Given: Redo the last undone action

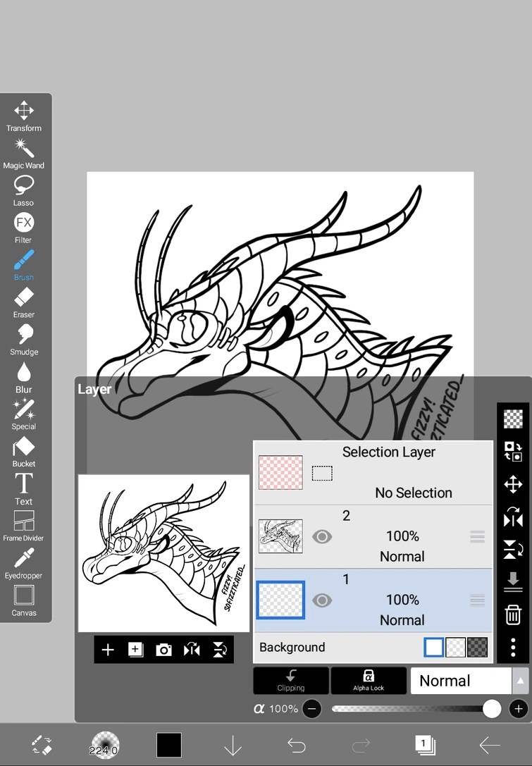Looking at the screenshot, I should (361, 746).
